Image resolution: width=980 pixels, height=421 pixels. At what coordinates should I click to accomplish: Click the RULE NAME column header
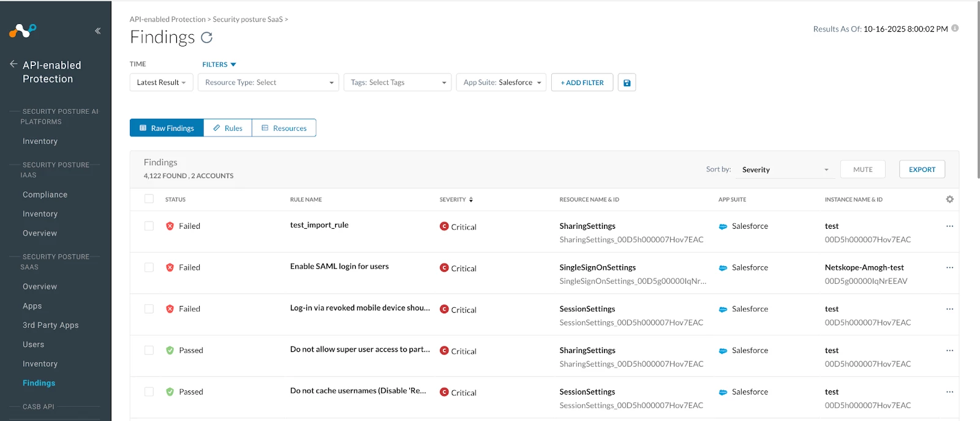306,199
